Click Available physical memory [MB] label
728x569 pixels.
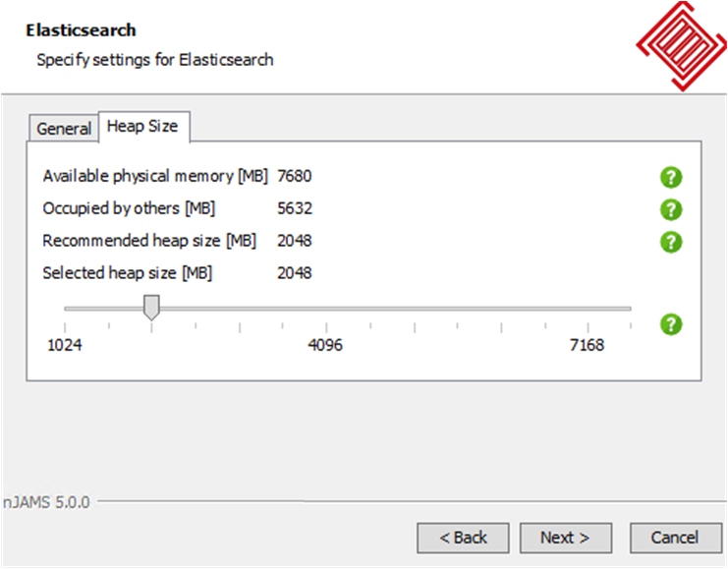pos(155,176)
